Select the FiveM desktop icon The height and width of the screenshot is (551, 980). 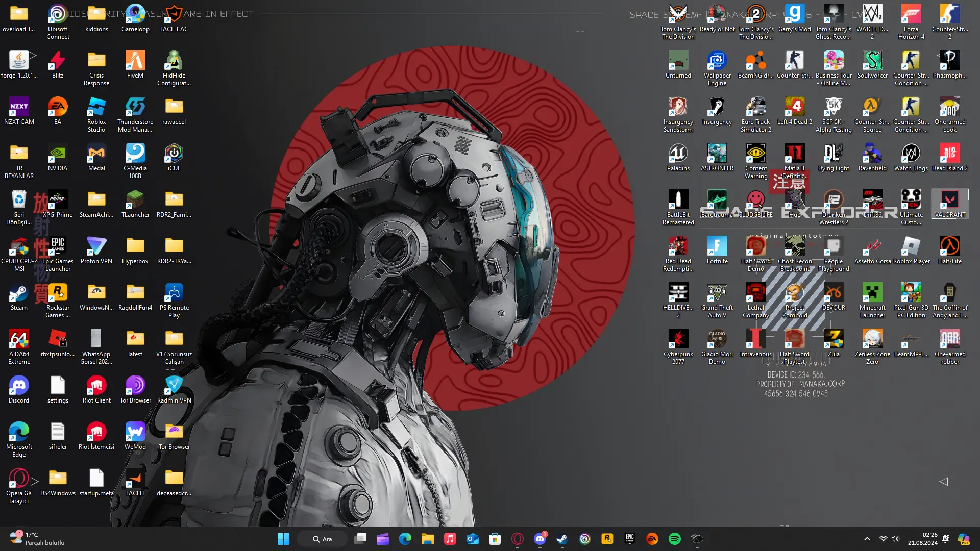pyautogui.click(x=135, y=64)
